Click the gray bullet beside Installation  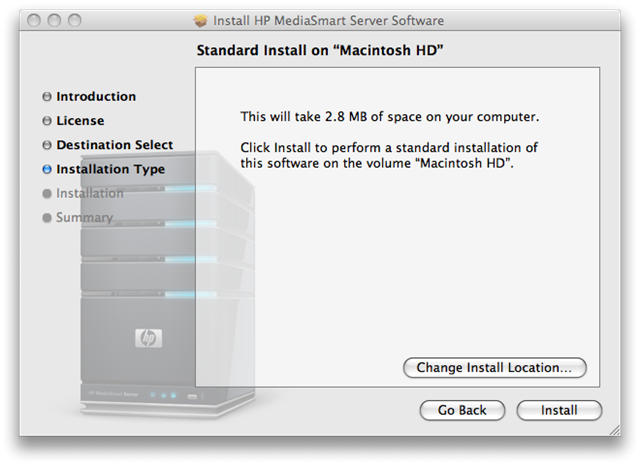tap(47, 194)
